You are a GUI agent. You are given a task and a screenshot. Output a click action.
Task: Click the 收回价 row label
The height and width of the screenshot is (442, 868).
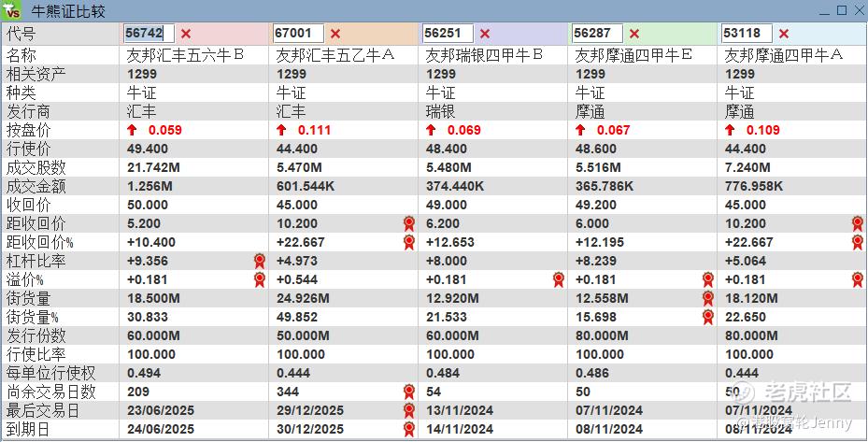28,205
